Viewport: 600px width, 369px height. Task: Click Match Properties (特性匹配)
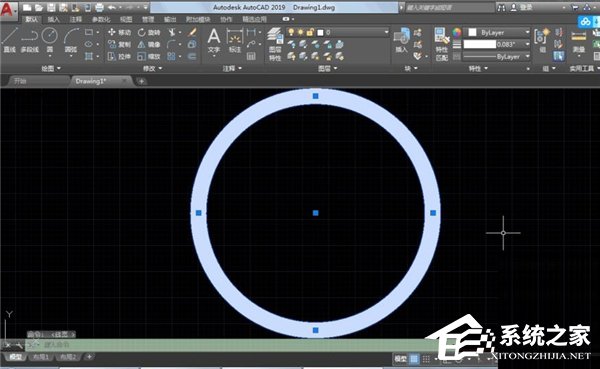click(x=442, y=44)
